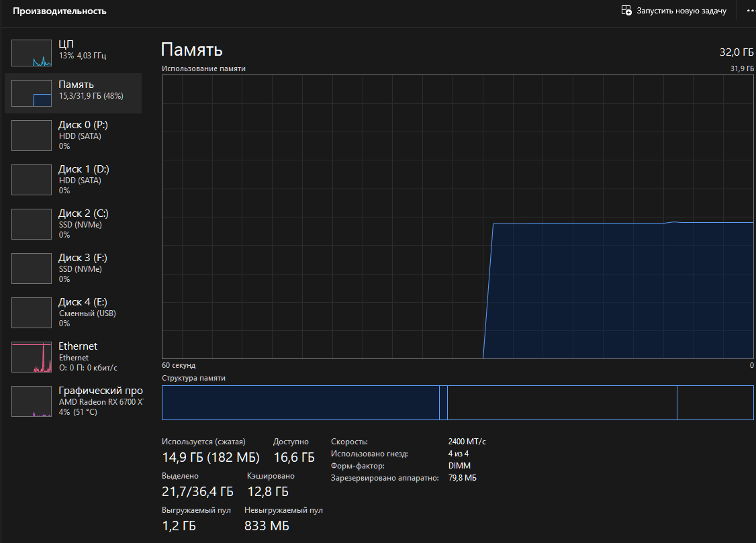Click 'Запустить новую задачу' button
756x543 pixels.
coord(674,11)
